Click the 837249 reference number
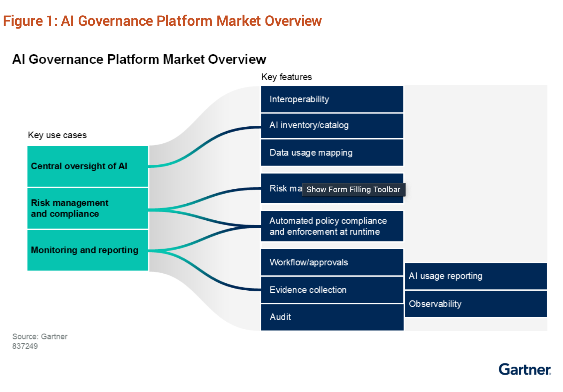This screenshot has height=392, width=563. 25,346
